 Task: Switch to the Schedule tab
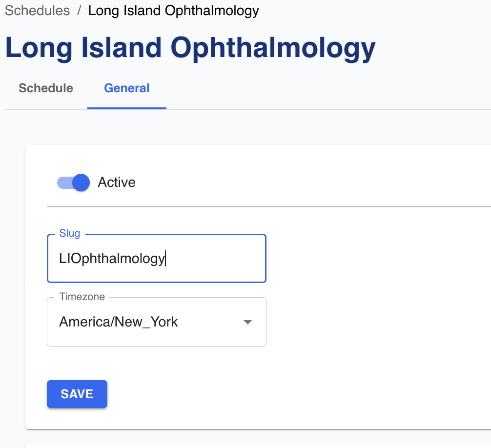46,88
